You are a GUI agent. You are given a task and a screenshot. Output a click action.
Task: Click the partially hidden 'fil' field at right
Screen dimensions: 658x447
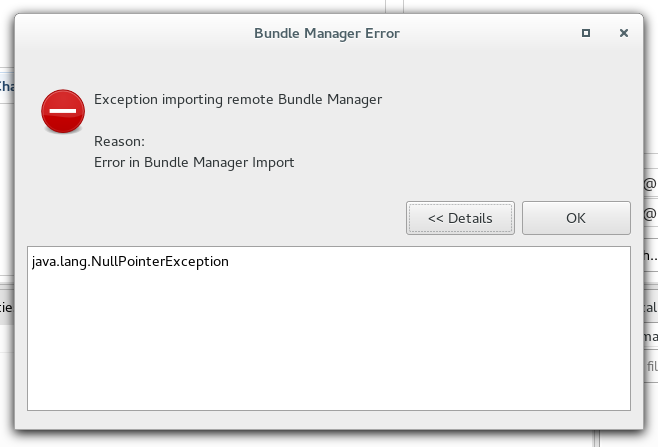[x=649, y=366]
